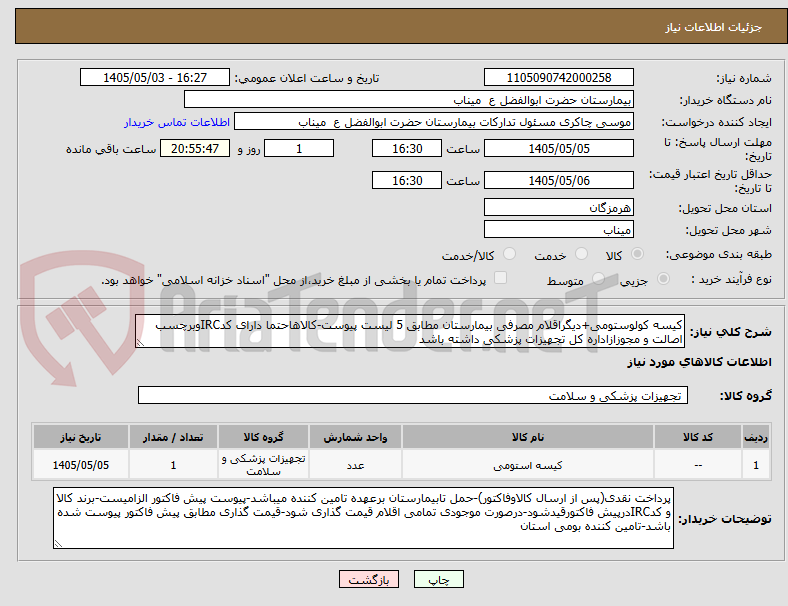The height and width of the screenshot is (606, 788).
Task: Click the واحد شمارش column header
Action: [355, 437]
